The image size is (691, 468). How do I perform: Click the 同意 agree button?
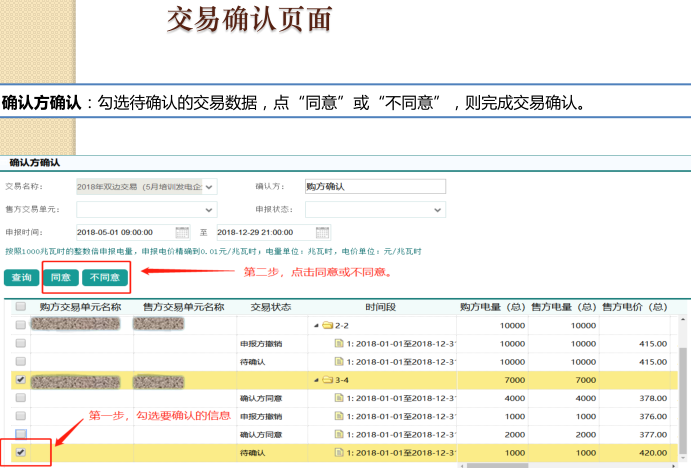point(60,277)
